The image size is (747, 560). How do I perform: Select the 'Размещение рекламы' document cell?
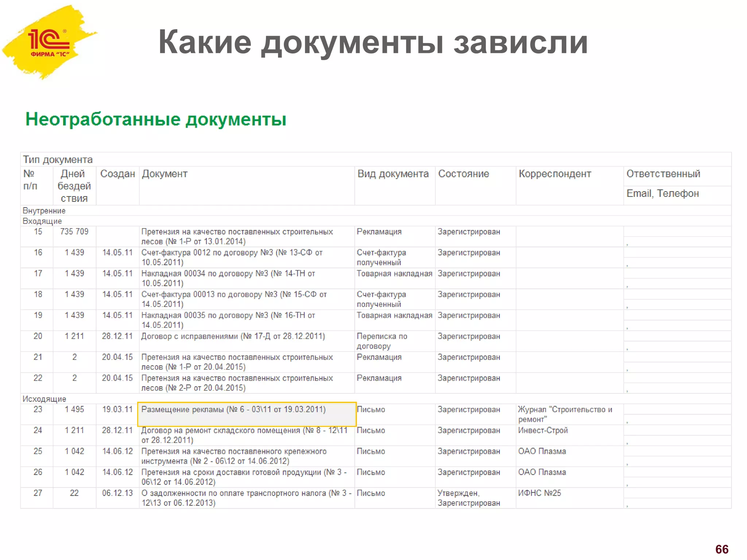247,414
